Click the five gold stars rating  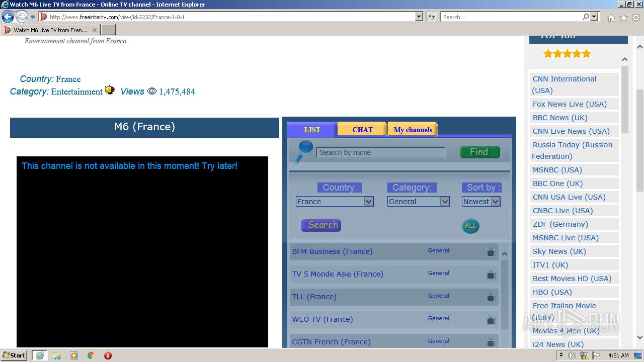(567, 54)
